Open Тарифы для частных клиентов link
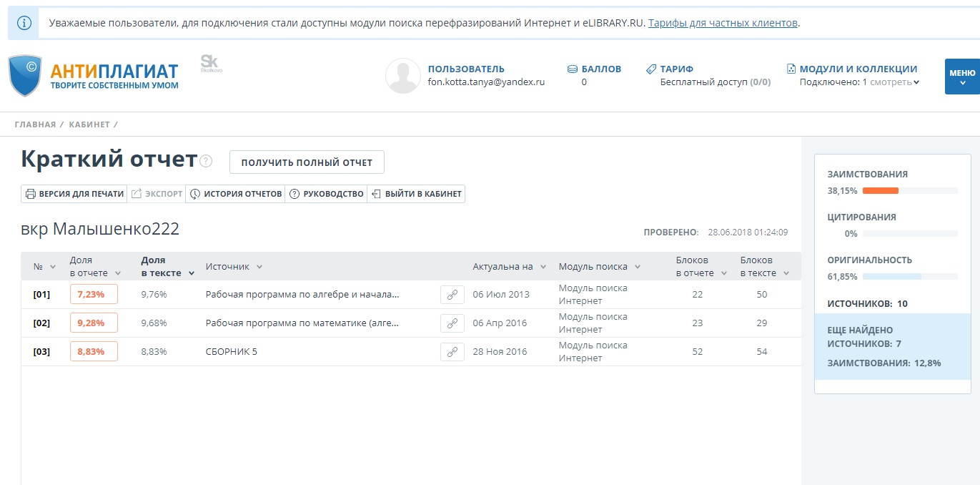This screenshot has height=485, width=980. [723, 23]
